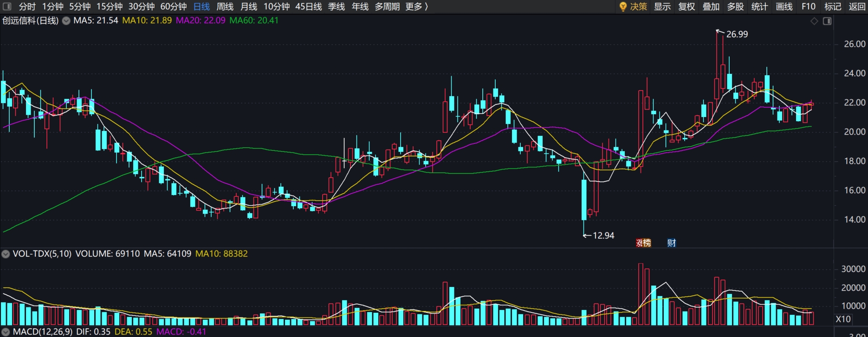The width and height of the screenshot is (868, 337).
Task: Open the 画线 drawing tools
Action: 784,6
